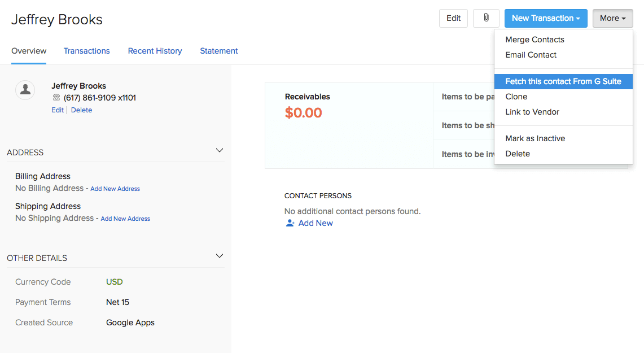Select Fetch this contact From G Suite
Viewport: 644px width, 353px height.
click(563, 81)
